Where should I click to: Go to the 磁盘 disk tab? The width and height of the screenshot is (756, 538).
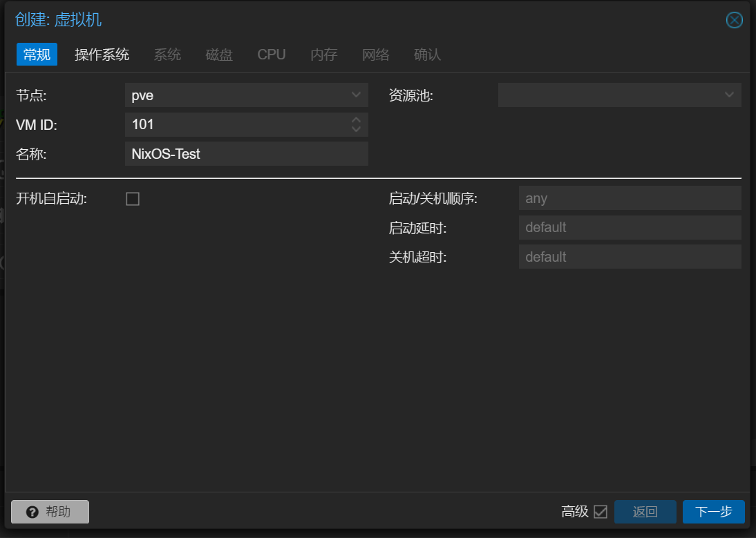(219, 55)
